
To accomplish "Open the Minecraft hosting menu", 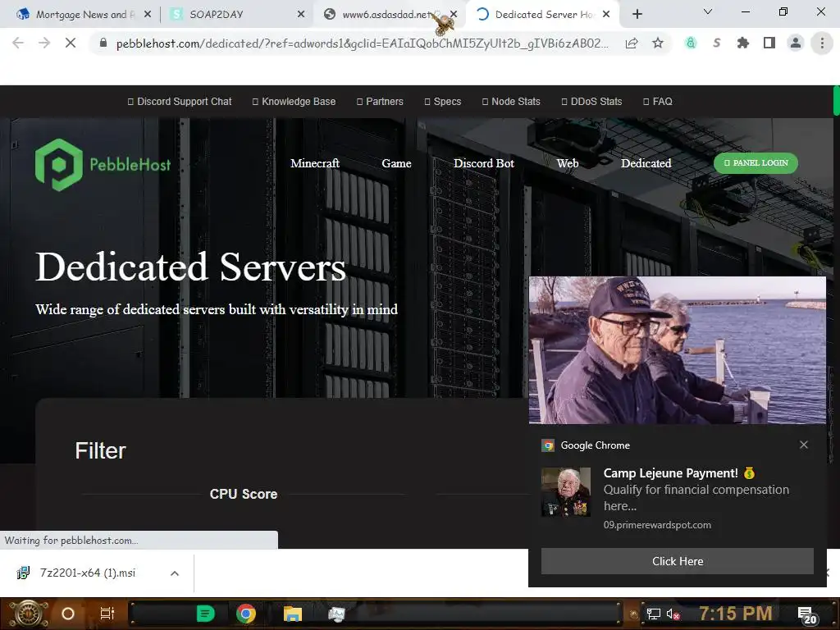I will pos(314,163).
